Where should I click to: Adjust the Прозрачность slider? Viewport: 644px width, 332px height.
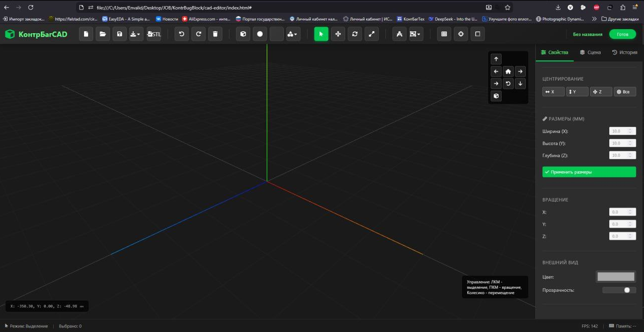[626, 290]
